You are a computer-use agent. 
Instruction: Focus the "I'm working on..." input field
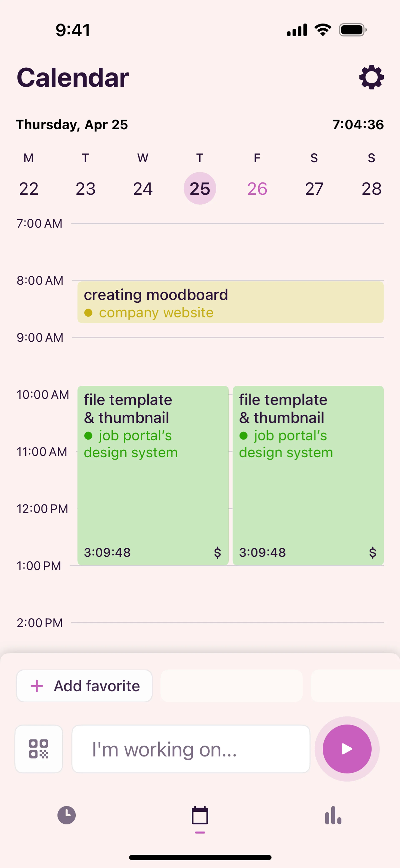[191, 749]
